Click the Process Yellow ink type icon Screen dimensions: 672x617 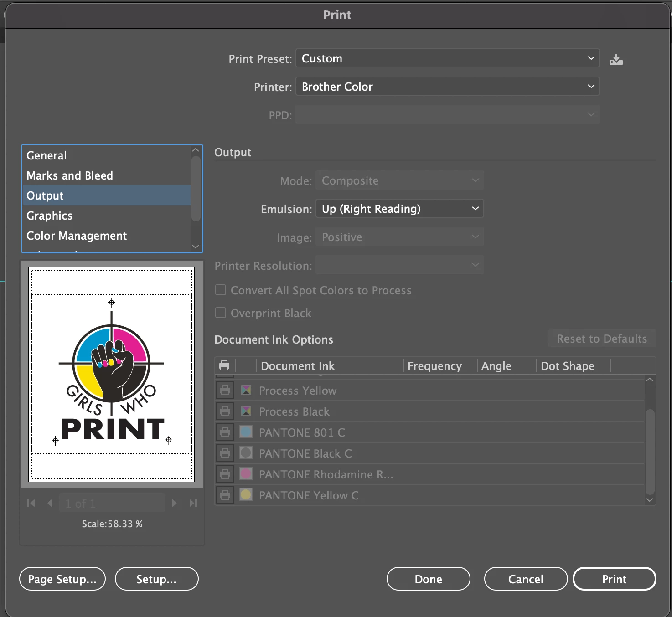pyautogui.click(x=246, y=390)
